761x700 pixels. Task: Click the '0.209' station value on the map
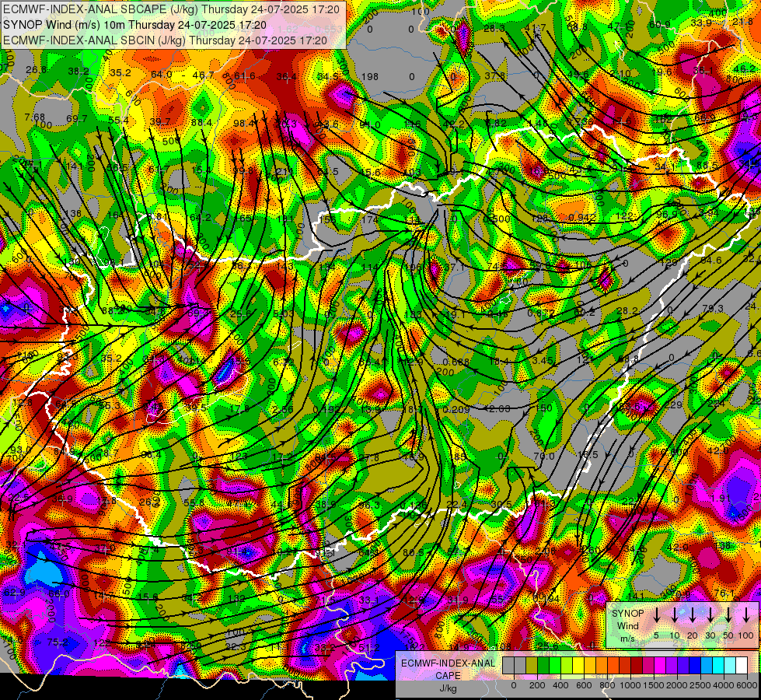pos(456,410)
